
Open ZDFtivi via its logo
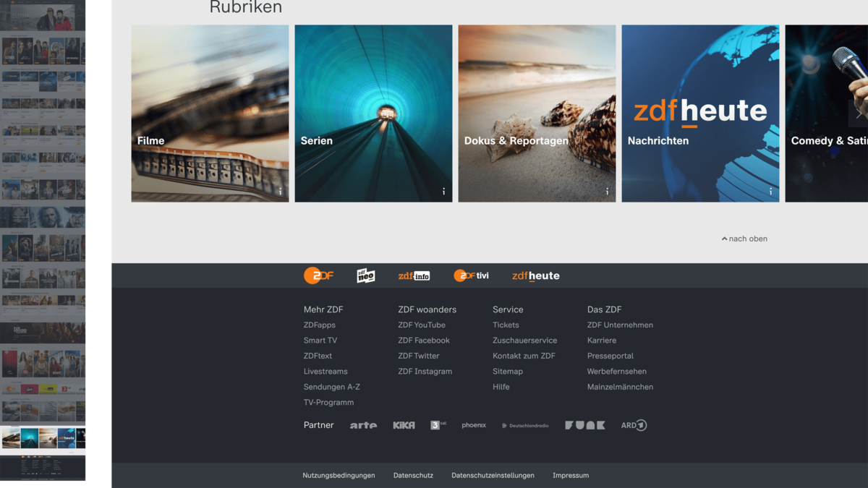472,275
